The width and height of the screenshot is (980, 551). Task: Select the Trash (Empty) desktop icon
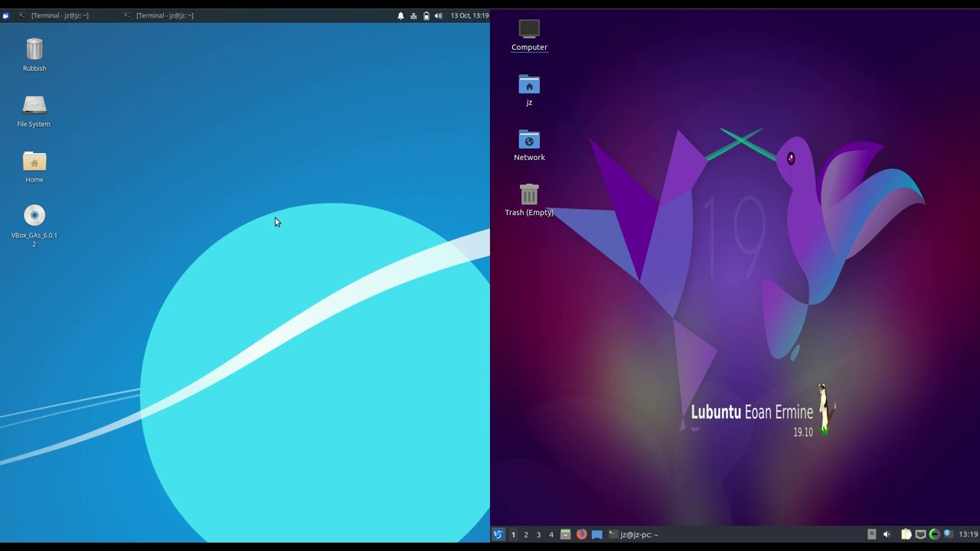point(529,200)
